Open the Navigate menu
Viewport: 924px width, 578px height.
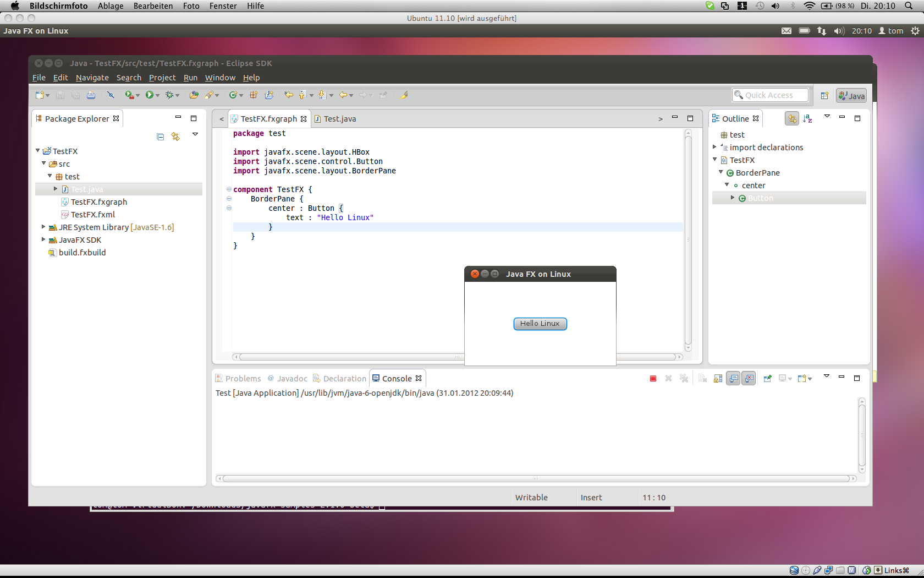tap(92, 78)
